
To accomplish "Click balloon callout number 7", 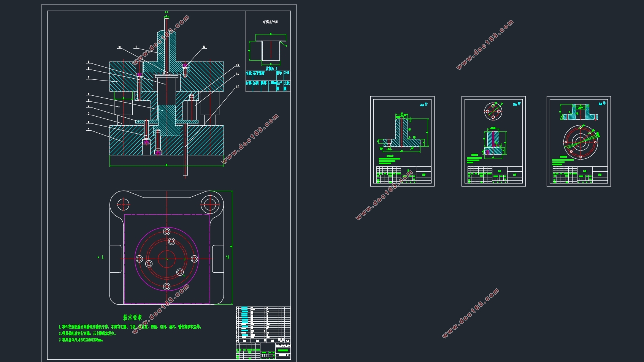I will pyautogui.click(x=89, y=78).
